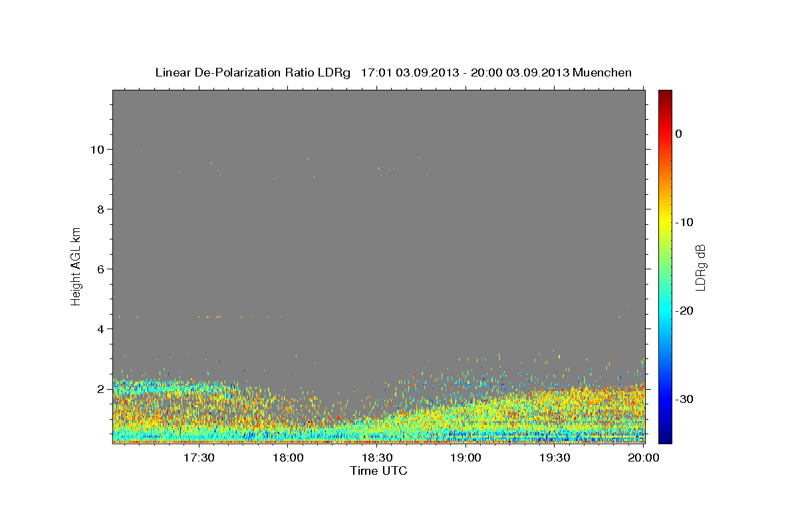Image resolution: width=798 pixels, height=532 pixels.
Task: Click the 19:00 time axis tick label
Action: coord(466,458)
